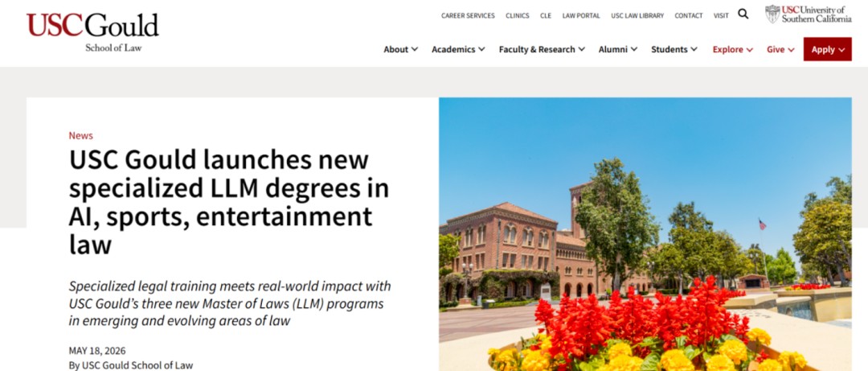Select the red News category label
The height and width of the screenshot is (371, 868).
pos(81,135)
